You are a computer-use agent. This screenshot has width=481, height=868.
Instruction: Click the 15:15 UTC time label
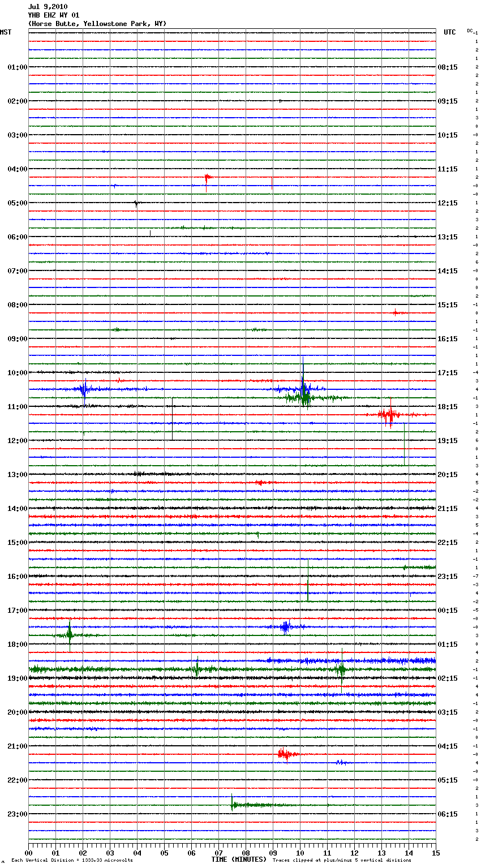pyautogui.click(x=448, y=305)
